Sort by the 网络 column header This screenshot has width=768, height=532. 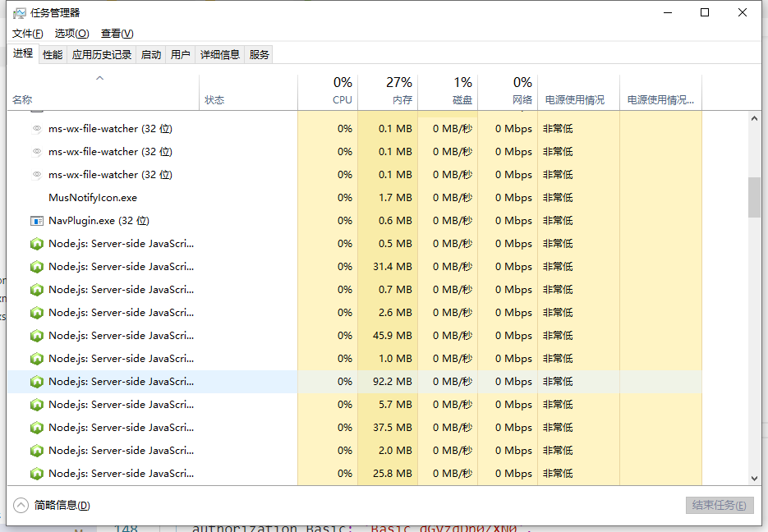pos(508,92)
